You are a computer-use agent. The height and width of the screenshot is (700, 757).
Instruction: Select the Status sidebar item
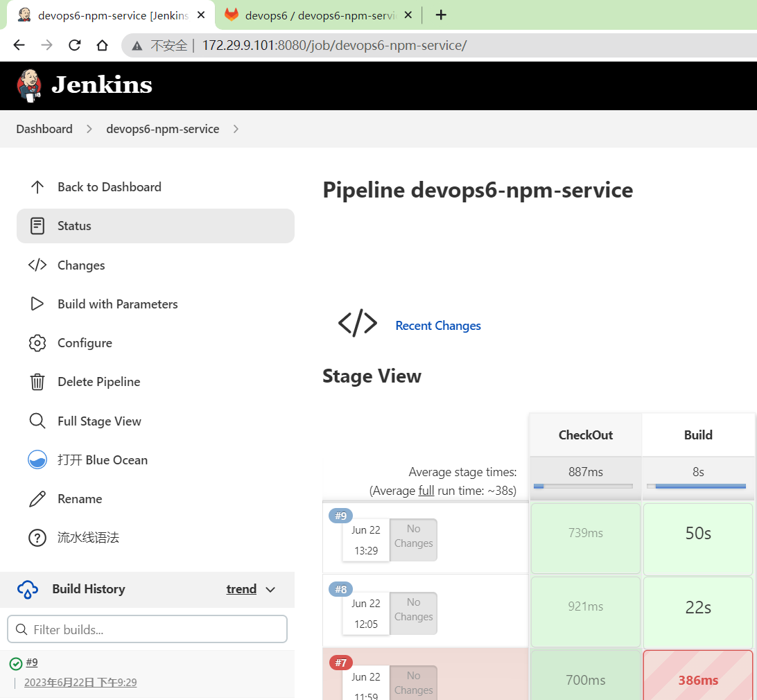(155, 226)
